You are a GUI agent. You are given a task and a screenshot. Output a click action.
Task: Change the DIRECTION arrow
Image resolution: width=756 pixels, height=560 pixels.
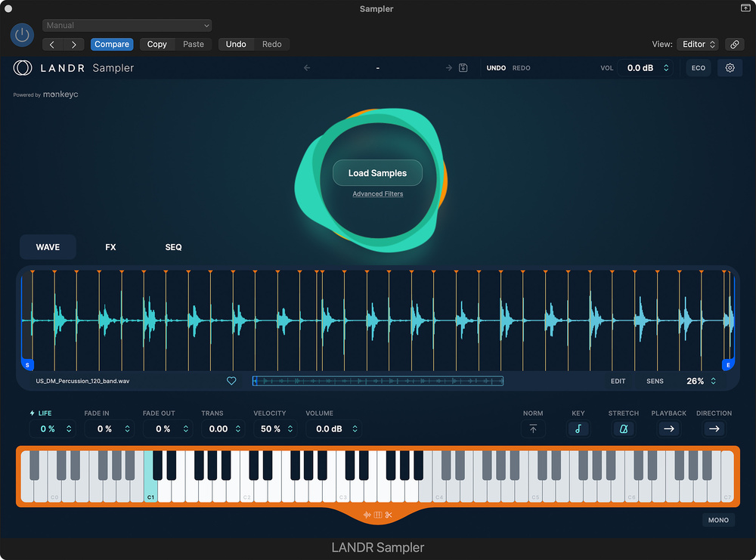click(x=714, y=429)
